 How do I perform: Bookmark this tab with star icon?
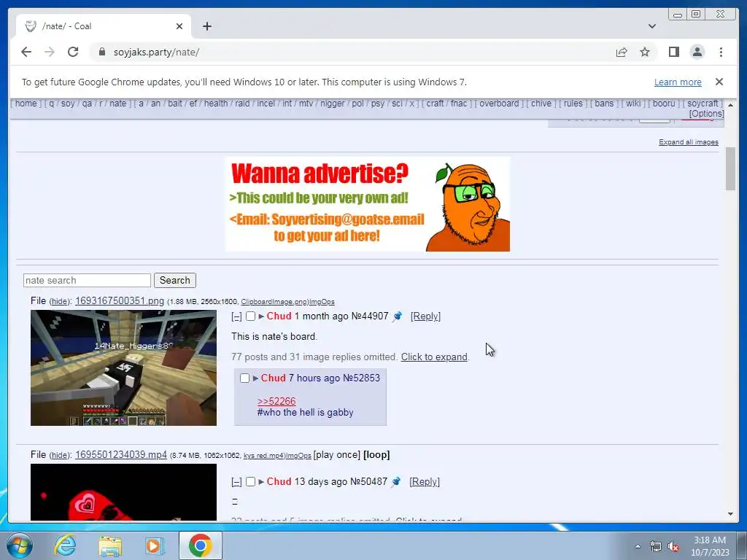click(x=645, y=52)
